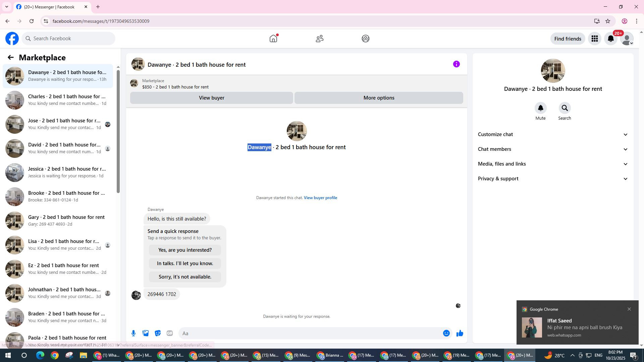
Task: Open the emoji picker in the message box
Action: tap(446, 333)
